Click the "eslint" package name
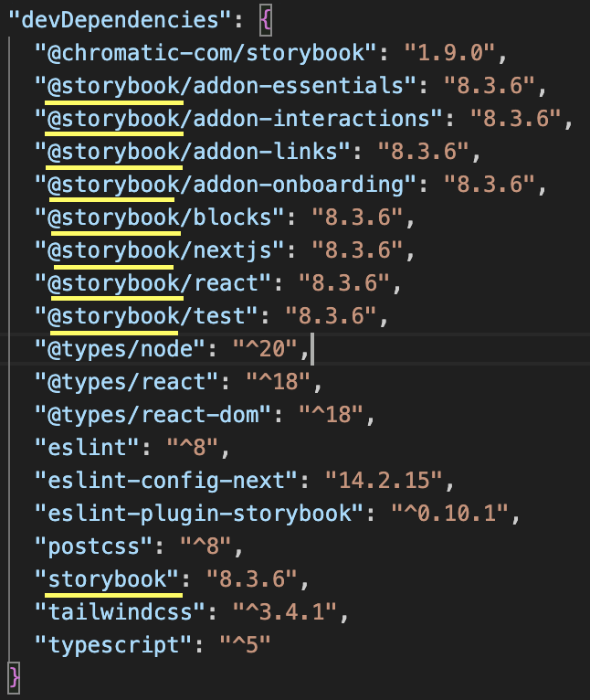This screenshot has height=700, width=590. coord(87,448)
